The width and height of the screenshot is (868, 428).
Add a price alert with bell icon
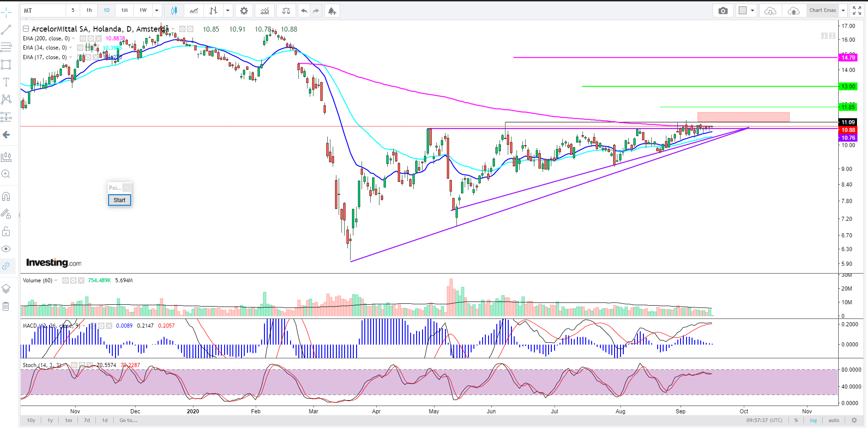(332, 11)
